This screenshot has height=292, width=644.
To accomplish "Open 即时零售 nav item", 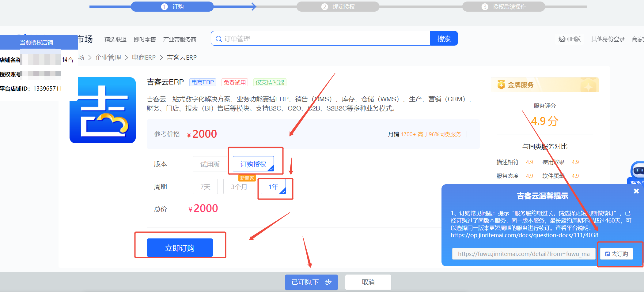I will [x=145, y=39].
